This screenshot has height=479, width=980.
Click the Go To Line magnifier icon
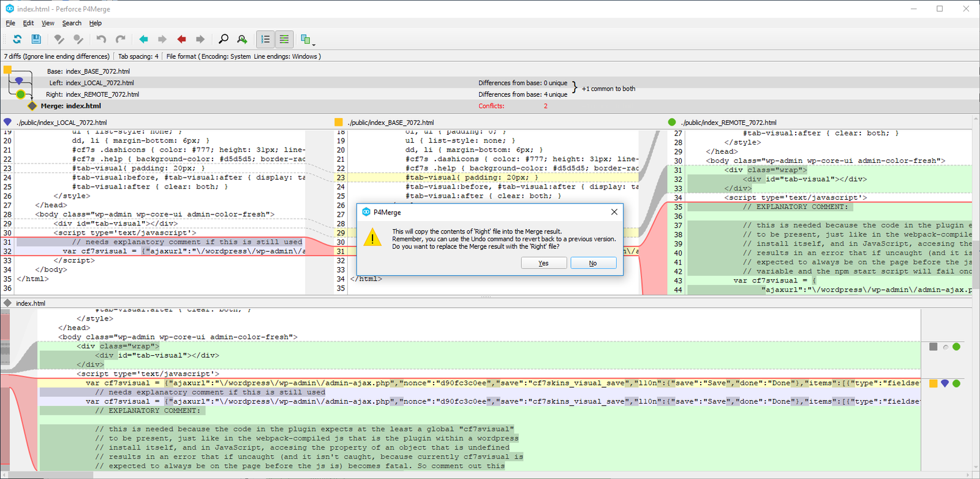point(243,39)
